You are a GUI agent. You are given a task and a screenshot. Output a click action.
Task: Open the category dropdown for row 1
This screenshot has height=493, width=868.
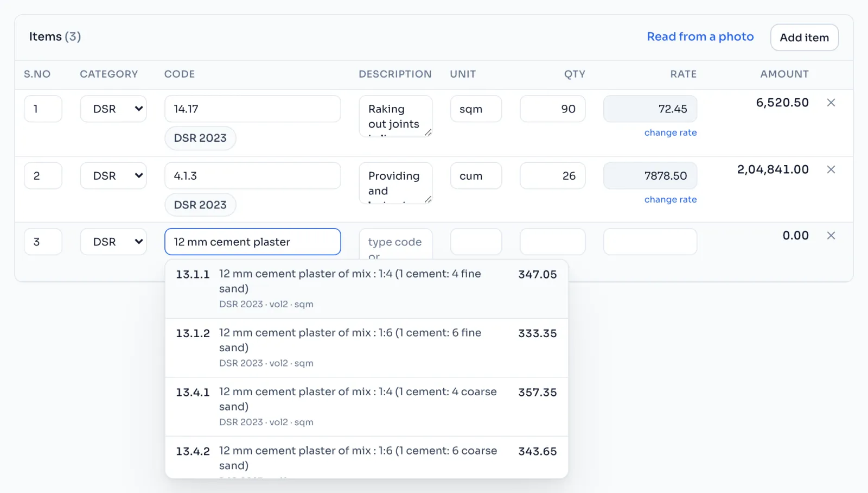click(x=113, y=109)
